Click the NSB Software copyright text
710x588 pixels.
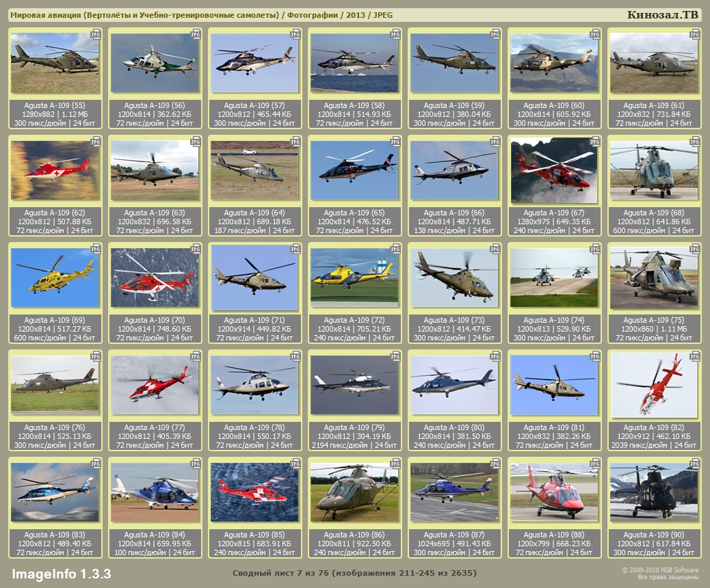(659, 573)
